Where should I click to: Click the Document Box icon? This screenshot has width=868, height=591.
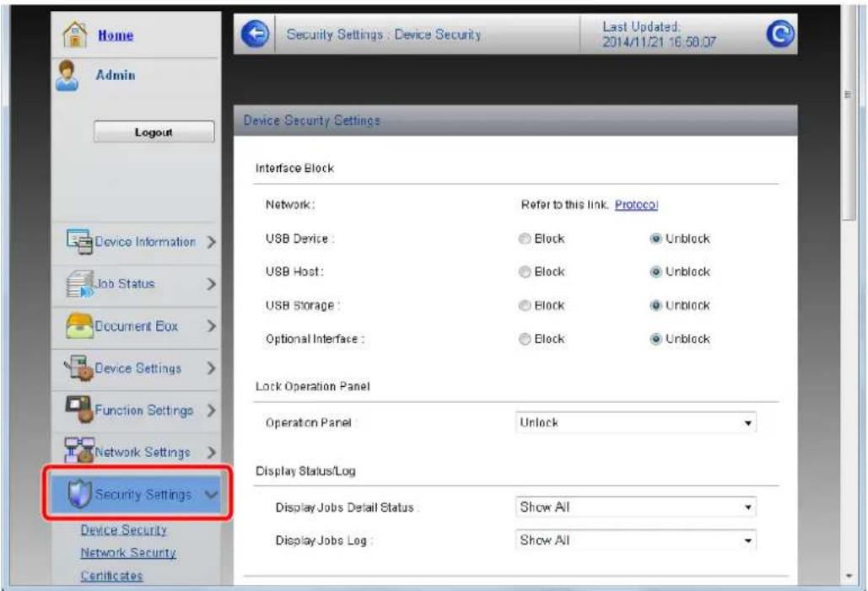79,326
